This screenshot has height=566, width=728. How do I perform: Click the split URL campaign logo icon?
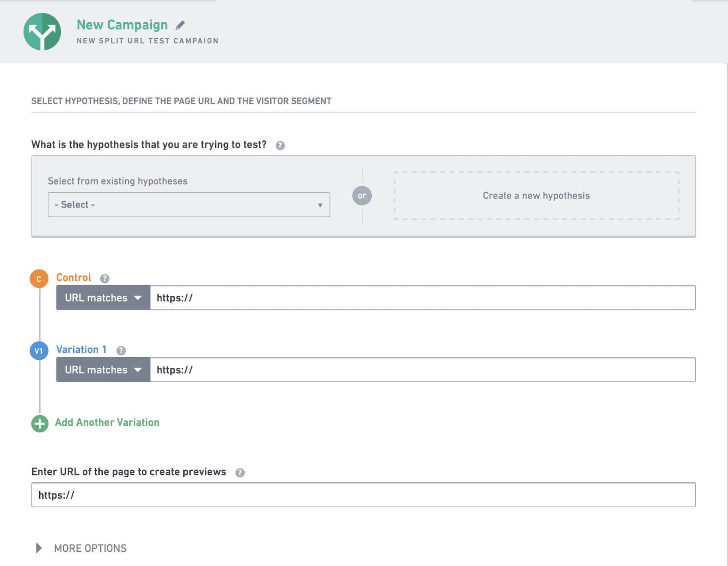tap(42, 31)
